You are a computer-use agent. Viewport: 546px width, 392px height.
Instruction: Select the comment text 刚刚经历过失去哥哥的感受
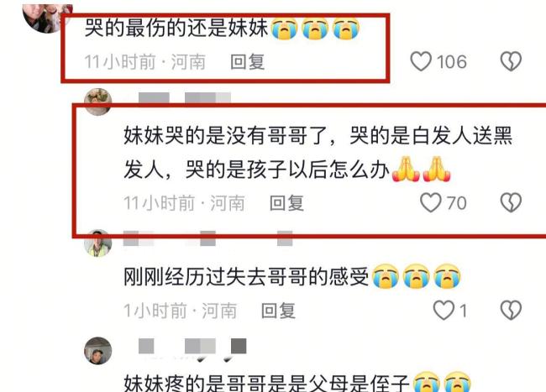tap(246, 277)
